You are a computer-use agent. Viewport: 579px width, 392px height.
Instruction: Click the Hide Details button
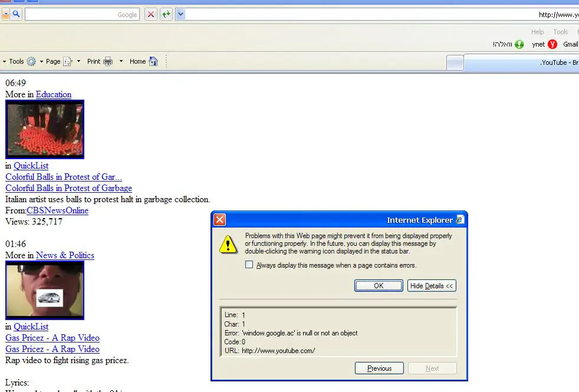(x=432, y=286)
